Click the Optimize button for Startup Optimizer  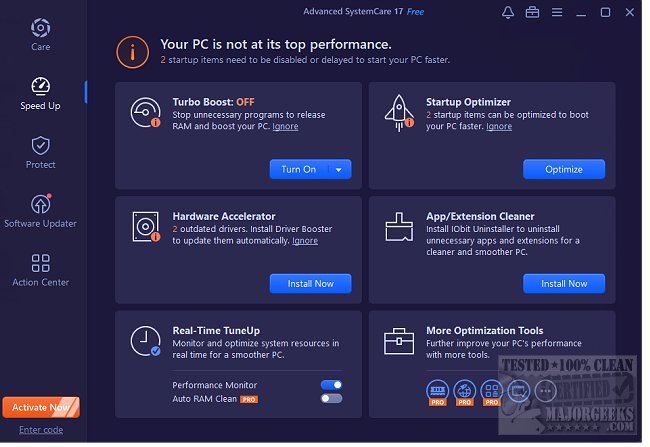pyautogui.click(x=564, y=169)
